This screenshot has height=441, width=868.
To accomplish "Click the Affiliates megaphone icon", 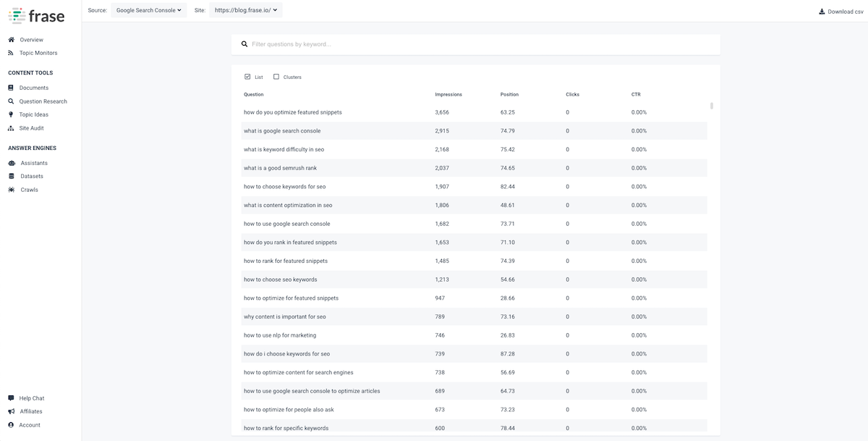I will (x=11, y=411).
